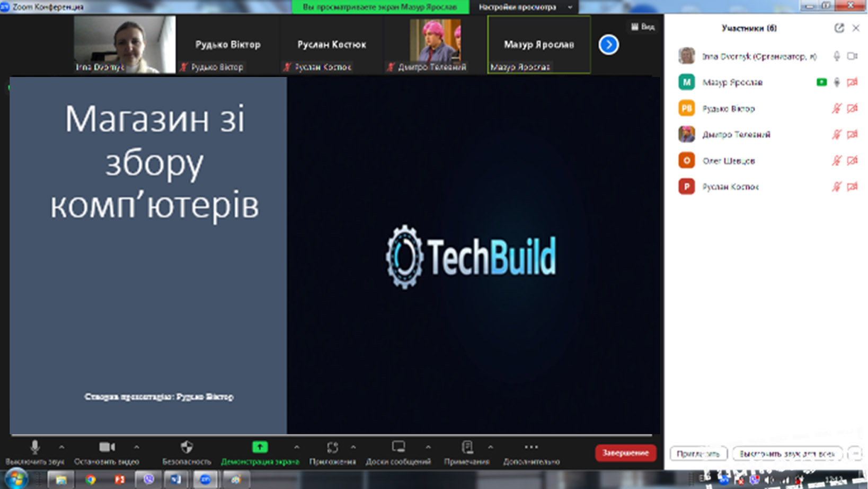Open more options button in participants footer

[x=854, y=453]
